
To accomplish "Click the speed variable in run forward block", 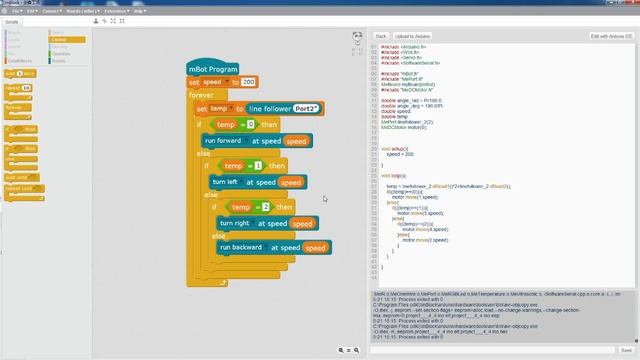I will [296, 141].
